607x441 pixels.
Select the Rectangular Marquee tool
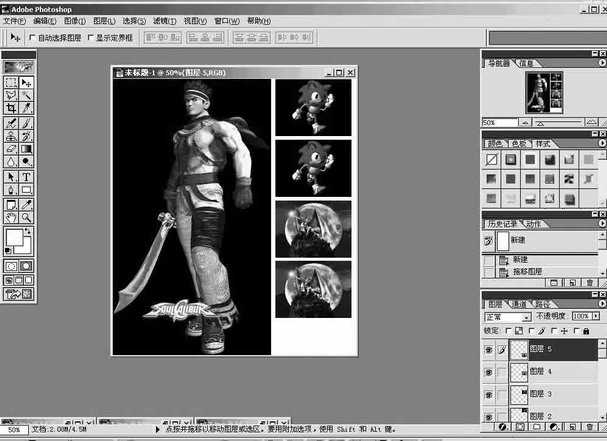pyautogui.click(x=11, y=82)
